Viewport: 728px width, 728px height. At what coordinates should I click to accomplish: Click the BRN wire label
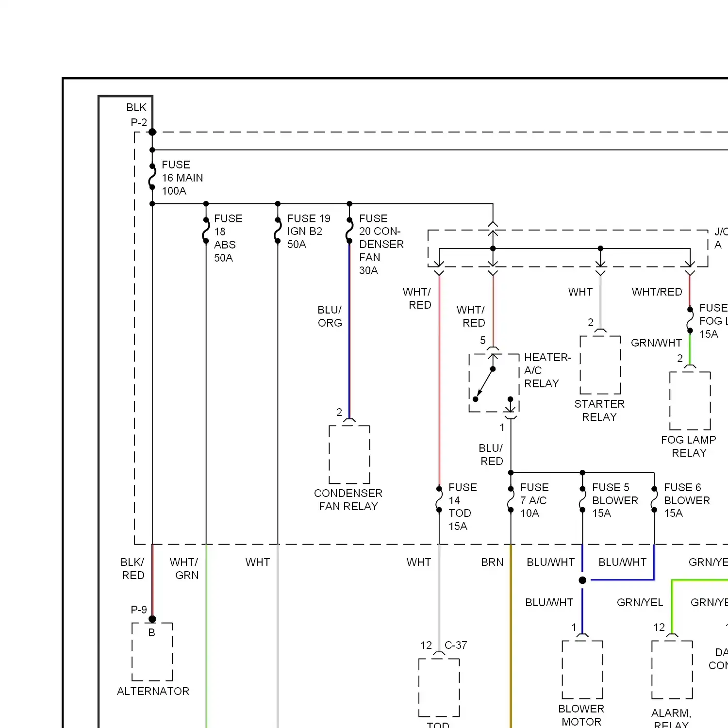coord(492,562)
